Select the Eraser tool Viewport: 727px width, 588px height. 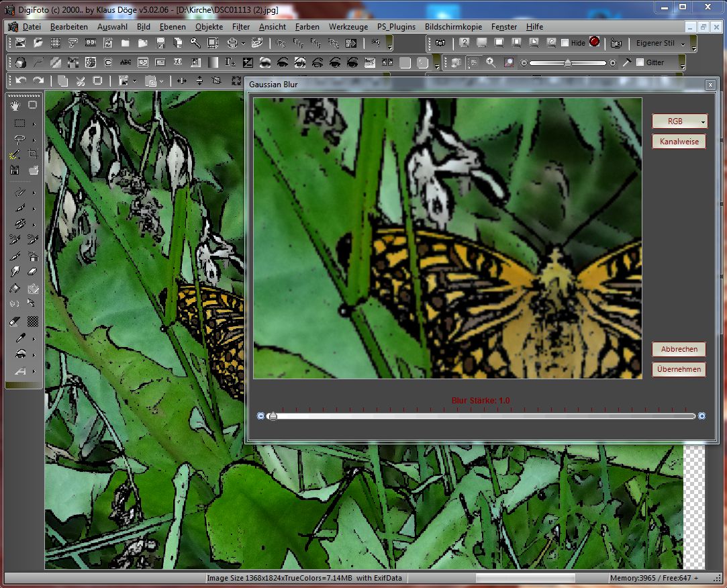(x=32, y=272)
